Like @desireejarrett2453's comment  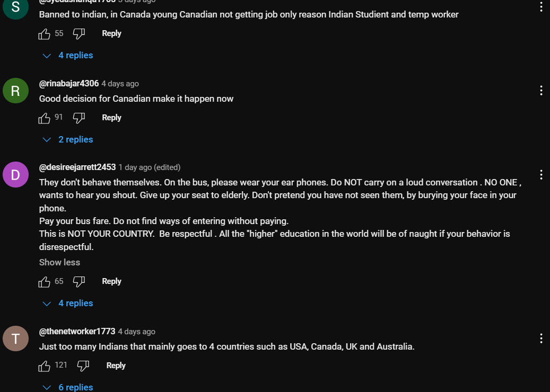click(45, 282)
